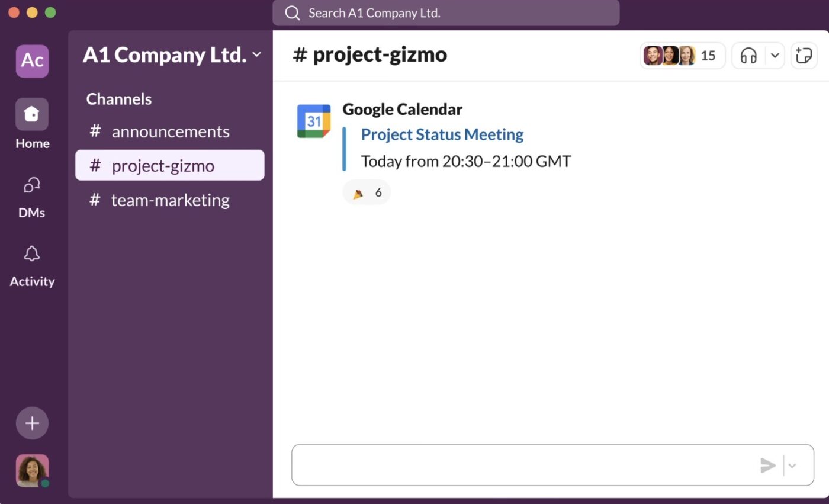
Task: Click the Google Calendar app icon
Action: [x=313, y=121]
